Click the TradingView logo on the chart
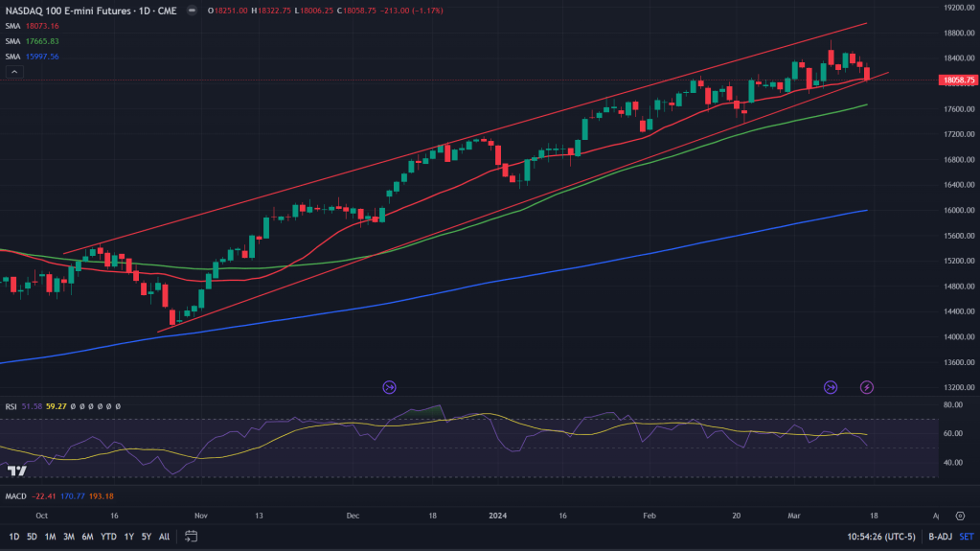The height and width of the screenshot is (551, 980). pos(15,471)
